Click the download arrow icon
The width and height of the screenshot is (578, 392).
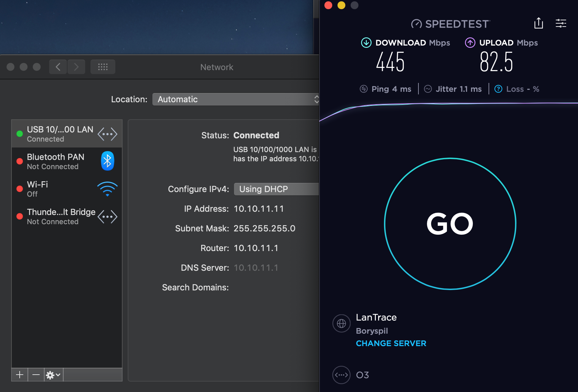(x=366, y=43)
